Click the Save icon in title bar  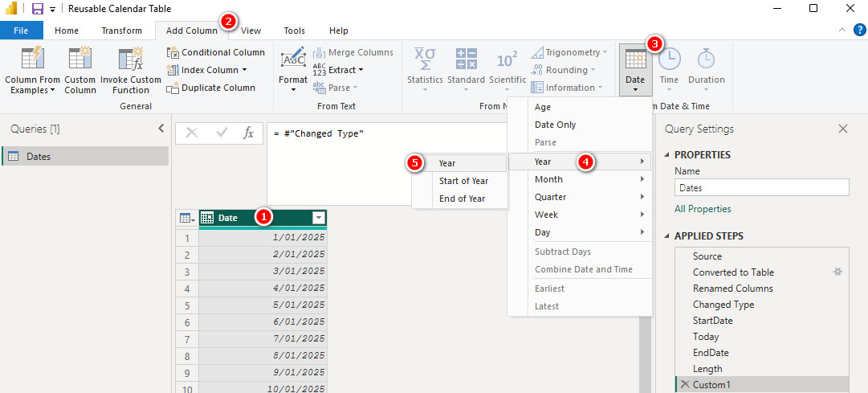tap(37, 9)
